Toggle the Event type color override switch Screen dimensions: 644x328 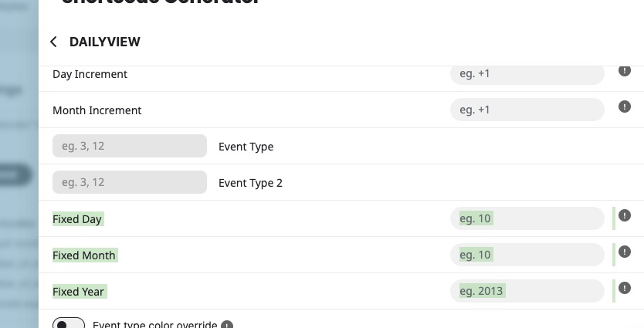tap(69, 323)
